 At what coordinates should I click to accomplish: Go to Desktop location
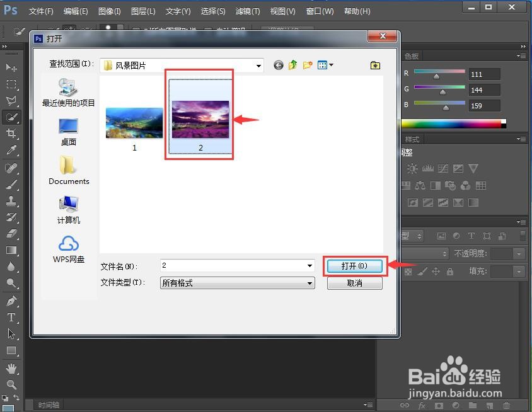[x=69, y=132]
